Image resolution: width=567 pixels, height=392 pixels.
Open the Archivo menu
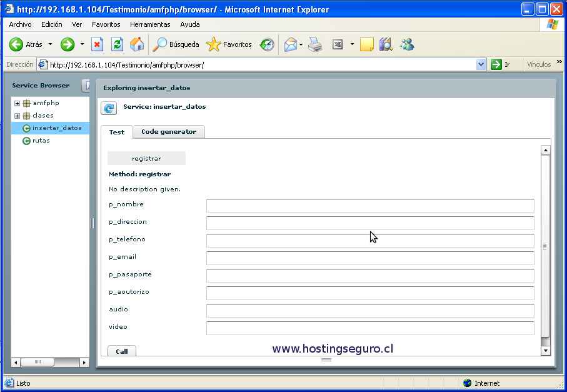point(20,24)
